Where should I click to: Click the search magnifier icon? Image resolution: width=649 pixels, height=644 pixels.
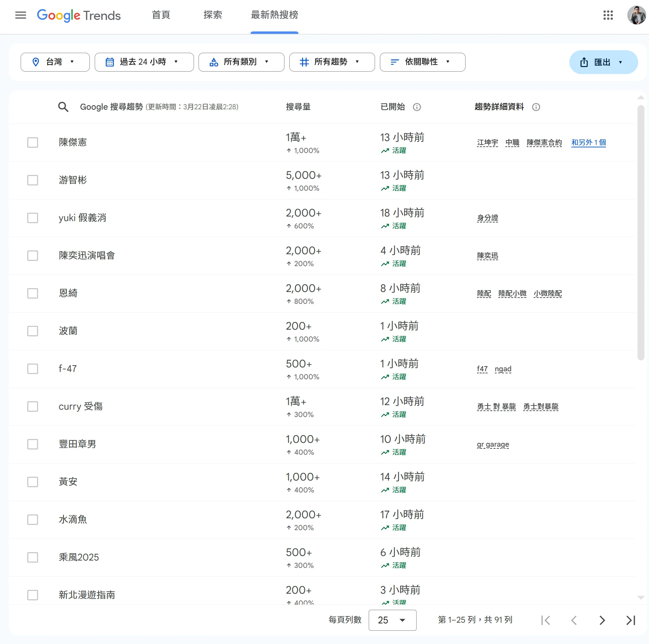click(63, 107)
